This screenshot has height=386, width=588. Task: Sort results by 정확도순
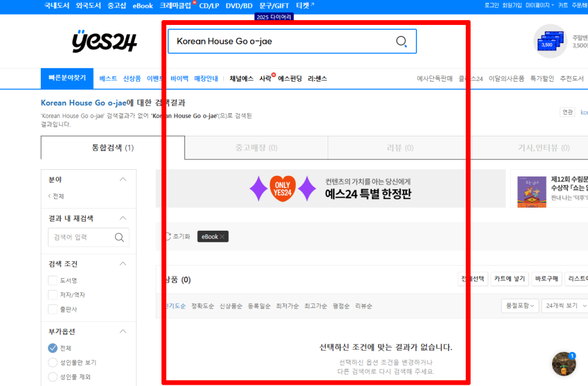tap(203, 306)
